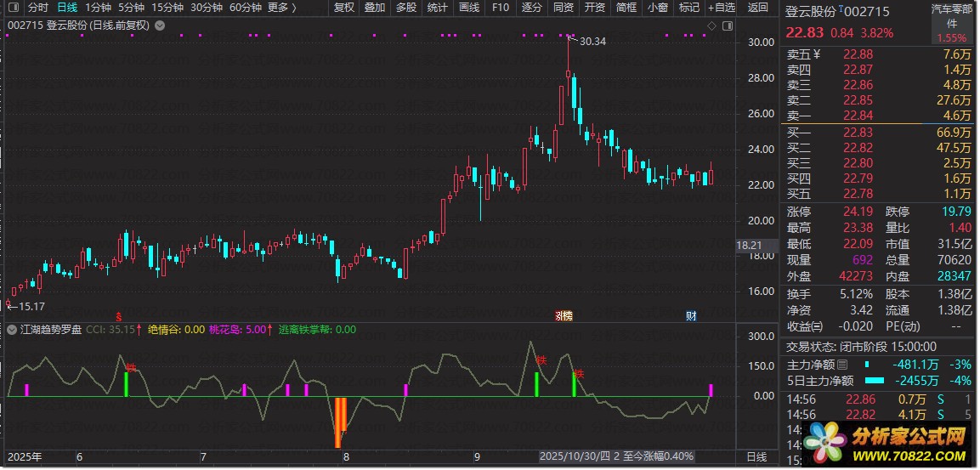Click the 涨停 price 24.19
The height and width of the screenshot is (470, 980).
pos(858,212)
